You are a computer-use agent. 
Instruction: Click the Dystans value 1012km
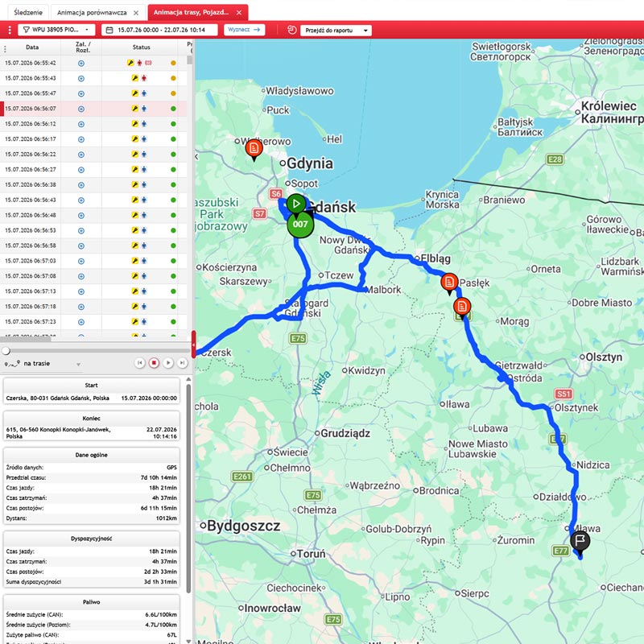167,518
